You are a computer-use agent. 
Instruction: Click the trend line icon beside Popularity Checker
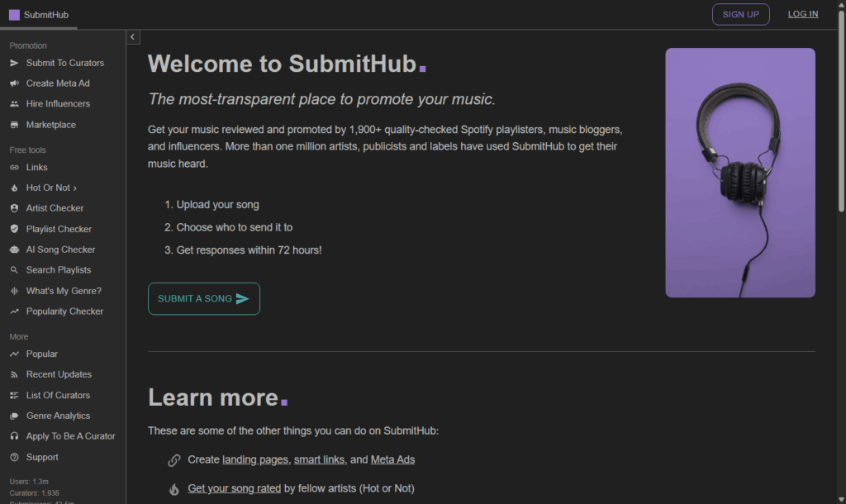(x=14, y=311)
